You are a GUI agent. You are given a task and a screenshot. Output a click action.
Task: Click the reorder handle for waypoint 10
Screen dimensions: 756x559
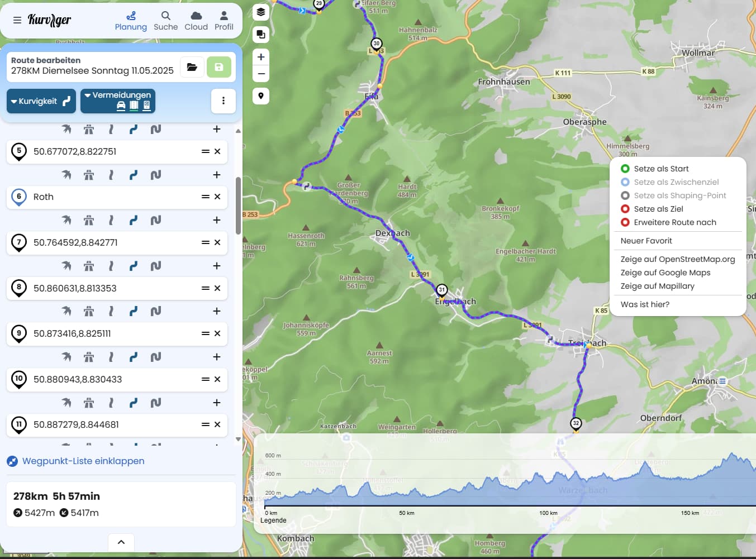click(x=205, y=379)
